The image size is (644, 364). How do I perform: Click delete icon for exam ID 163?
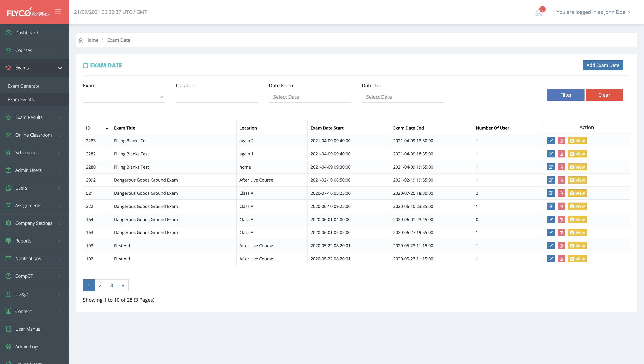click(x=561, y=232)
